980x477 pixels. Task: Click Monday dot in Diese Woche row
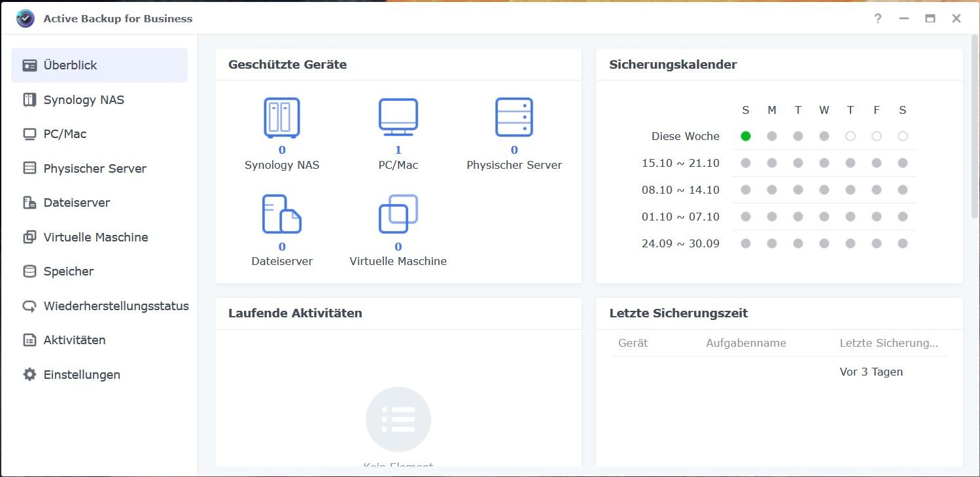pyautogui.click(x=772, y=136)
